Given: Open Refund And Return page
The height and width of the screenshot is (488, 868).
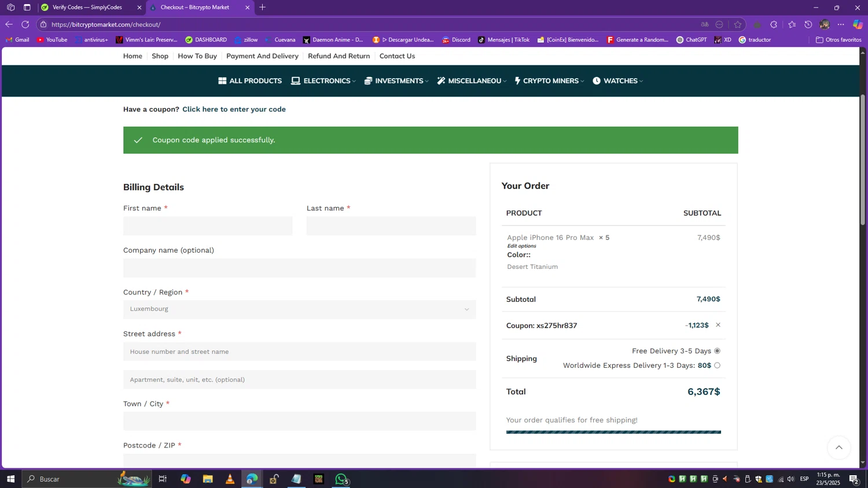Looking at the screenshot, I should 339,56.
